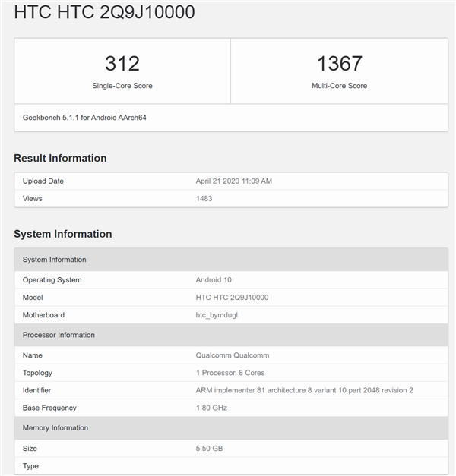This screenshot has width=456, height=476.
Task: Click the gray System Information table header
Action: [231, 260]
